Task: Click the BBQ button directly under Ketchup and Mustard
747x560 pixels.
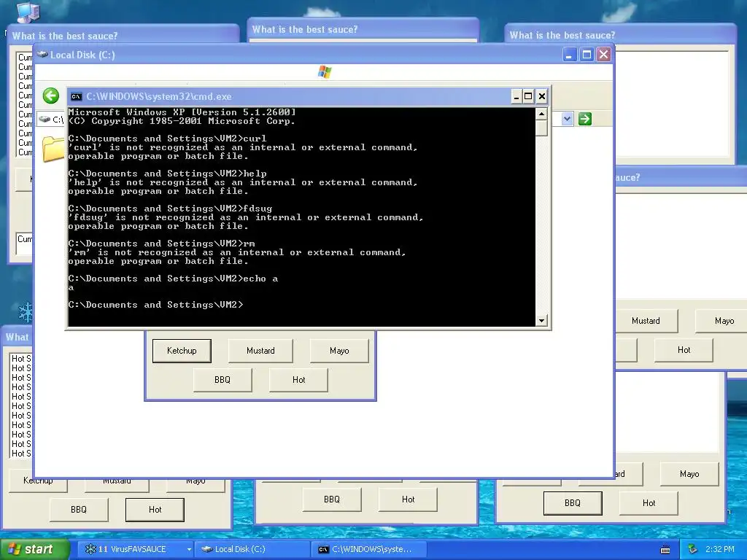Action: click(222, 380)
